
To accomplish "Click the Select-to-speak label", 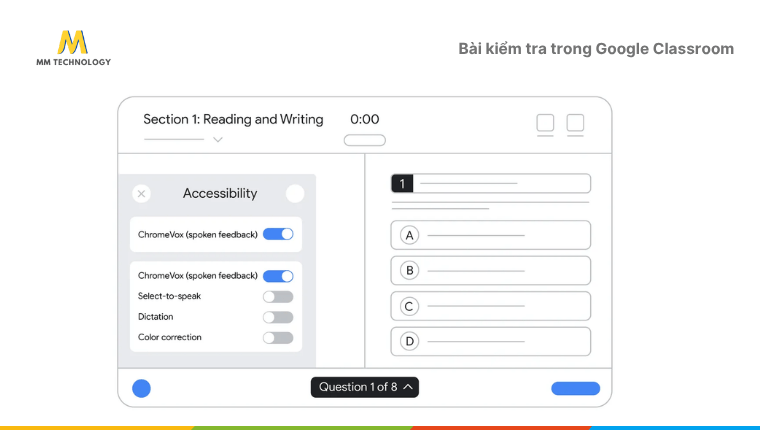I will (169, 296).
